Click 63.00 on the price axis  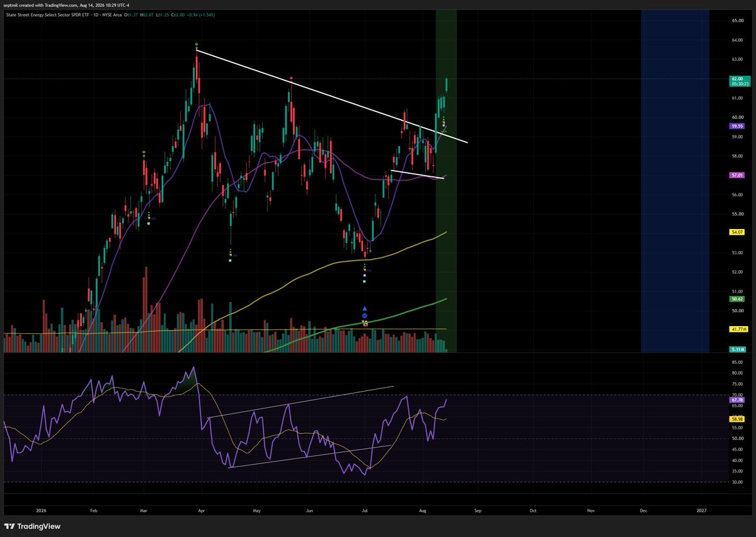(x=737, y=59)
